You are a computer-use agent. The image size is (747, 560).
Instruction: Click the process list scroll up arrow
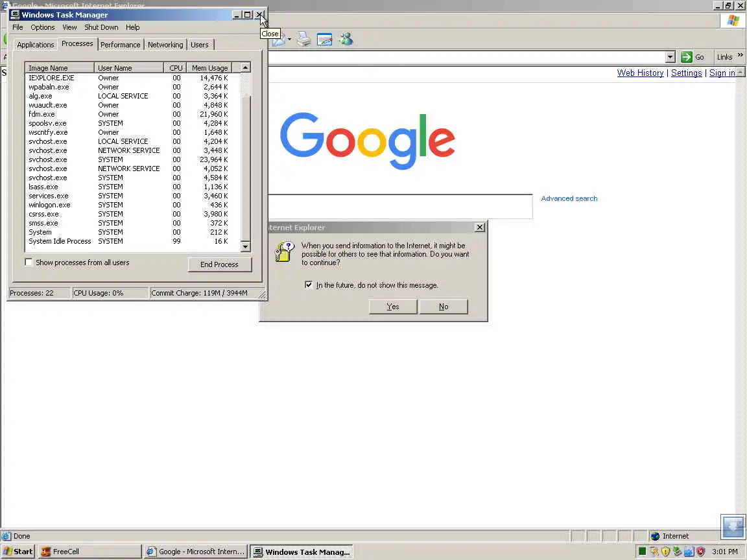245,67
